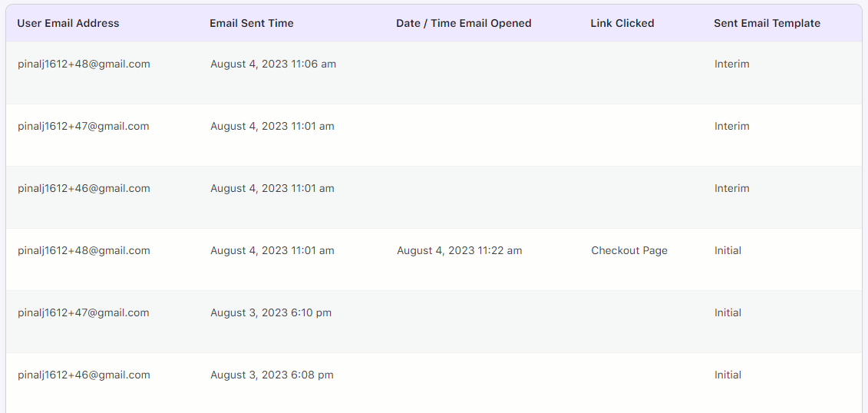Select pinalj1612+48@gmail.com with Initial template
The width and height of the screenshot is (868, 413).
click(x=84, y=251)
